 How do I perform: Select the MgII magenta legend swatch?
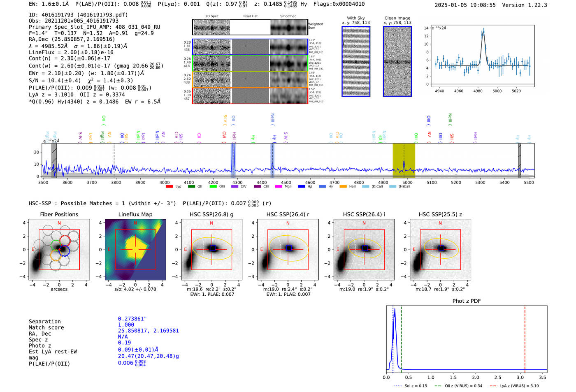[x=279, y=187]
